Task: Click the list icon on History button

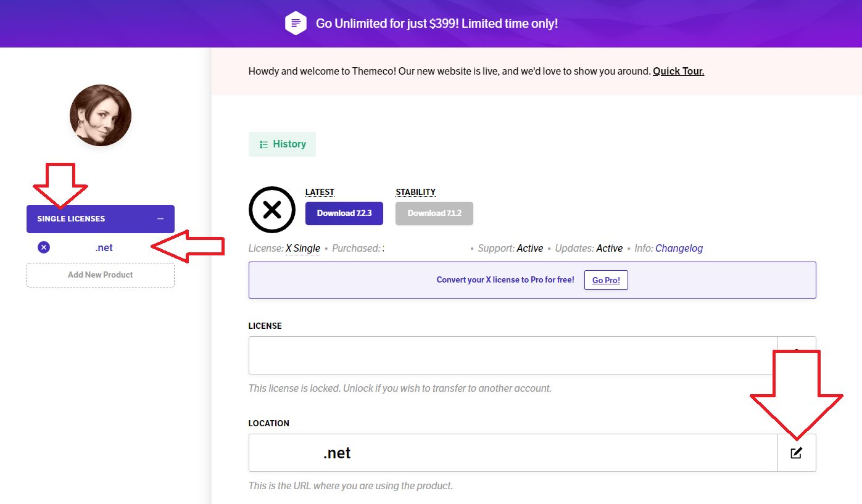Action: 263,144
